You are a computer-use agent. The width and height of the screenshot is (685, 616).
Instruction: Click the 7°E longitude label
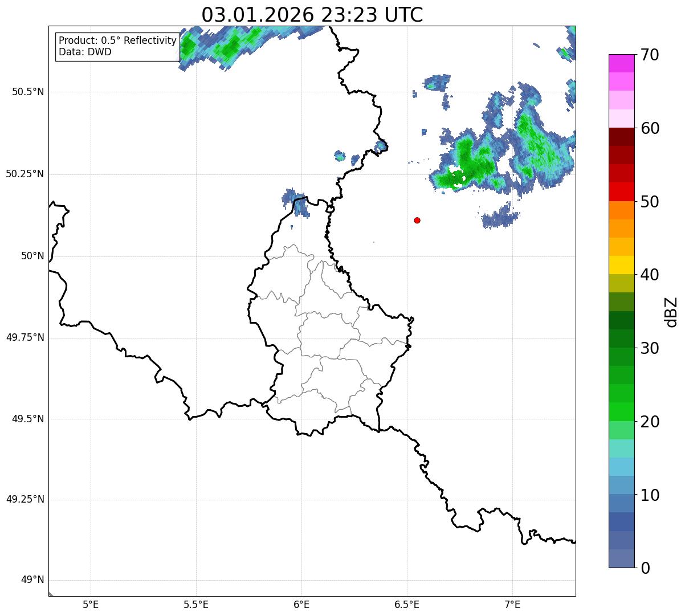click(x=512, y=605)
